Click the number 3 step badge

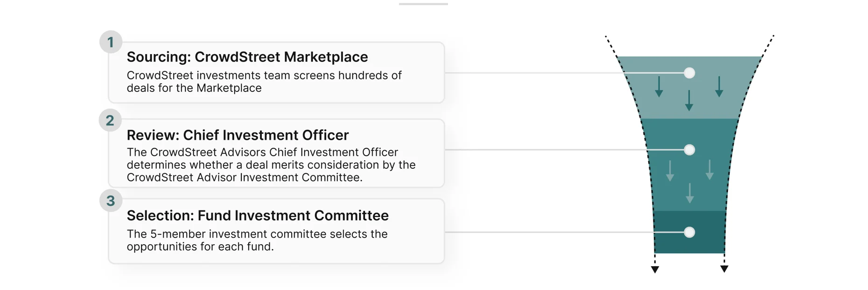point(111,201)
